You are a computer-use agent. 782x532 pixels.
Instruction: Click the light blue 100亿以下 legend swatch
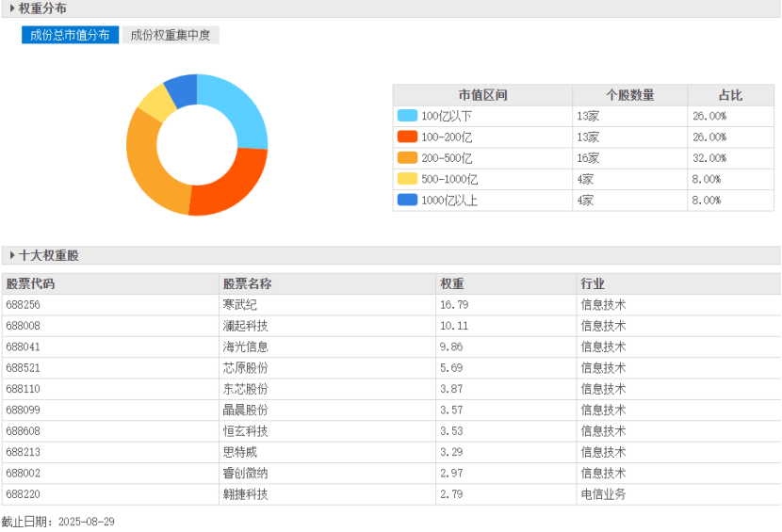point(407,116)
